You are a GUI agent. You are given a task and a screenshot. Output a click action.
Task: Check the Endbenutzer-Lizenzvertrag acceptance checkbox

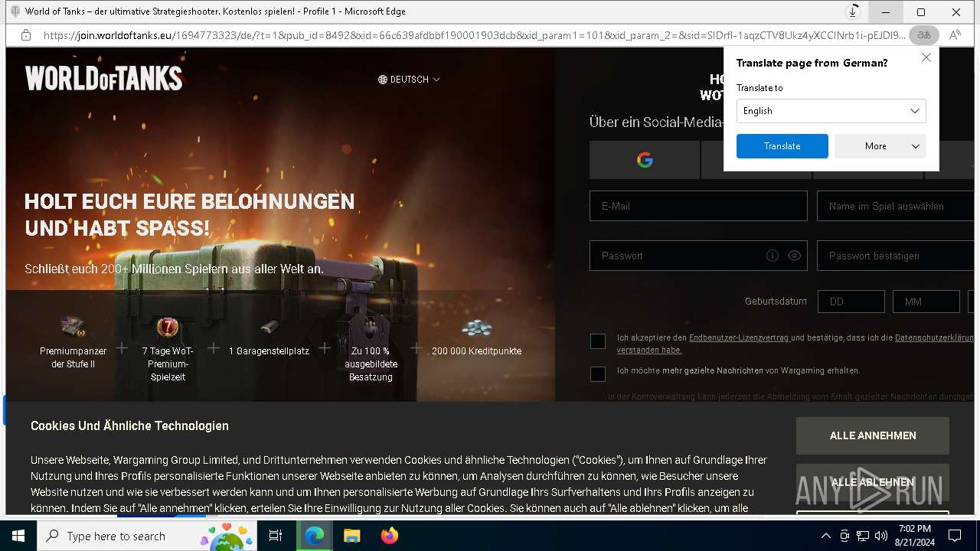point(598,341)
